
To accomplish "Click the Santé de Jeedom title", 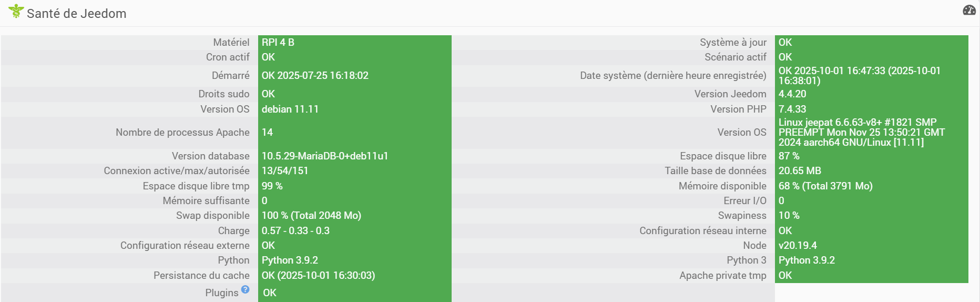I will click(77, 14).
